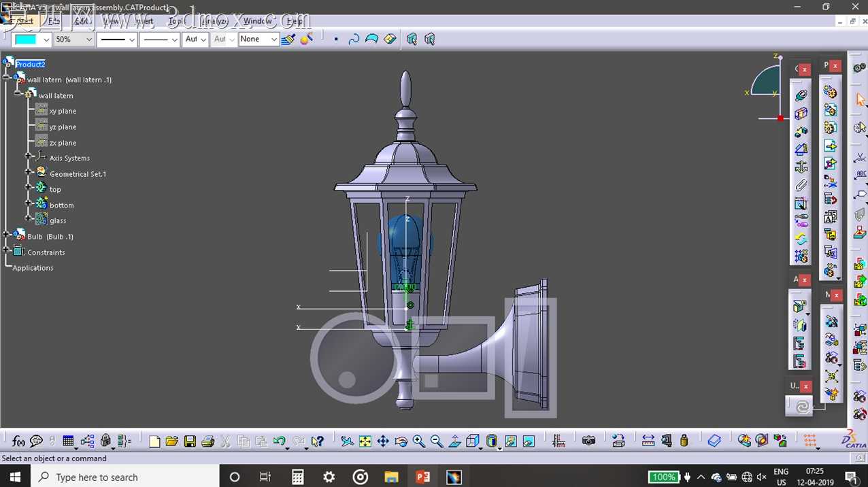
Task: Toggle Swap Visible Space icon
Action: click(x=529, y=441)
